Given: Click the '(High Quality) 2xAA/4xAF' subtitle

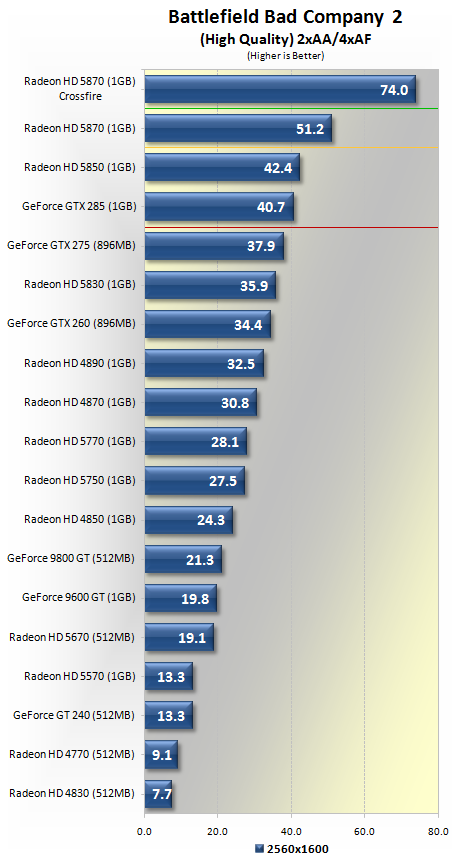Looking at the screenshot, I should click(x=285, y=40).
